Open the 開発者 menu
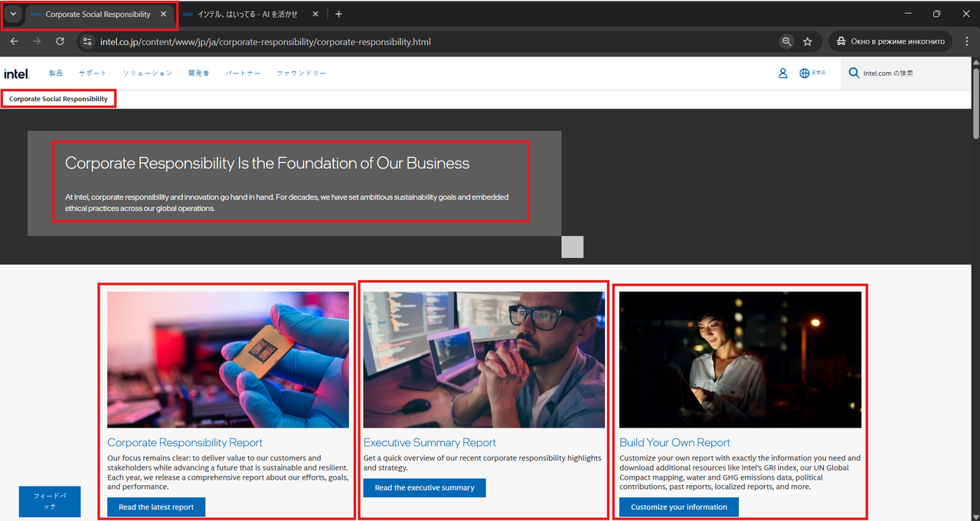This screenshot has height=521, width=980. (199, 73)
